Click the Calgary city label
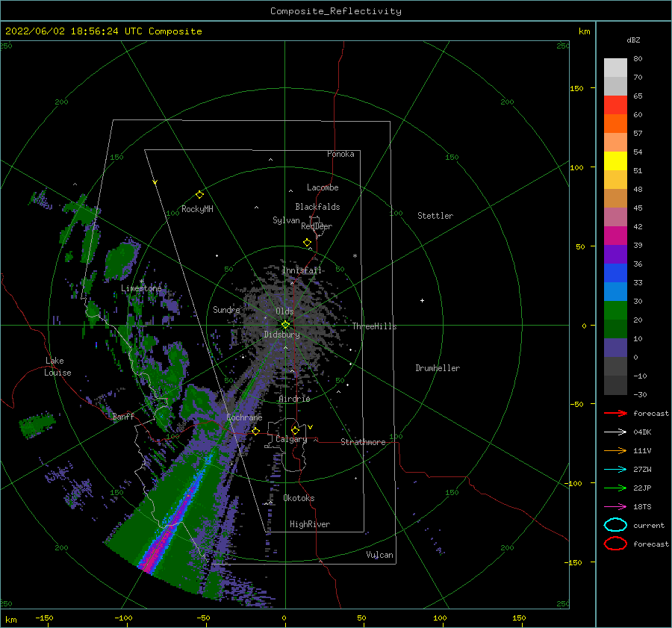Image resolution: width=672 pixels, height=628 pixels. pyautogui.click(x=291, y=439)
